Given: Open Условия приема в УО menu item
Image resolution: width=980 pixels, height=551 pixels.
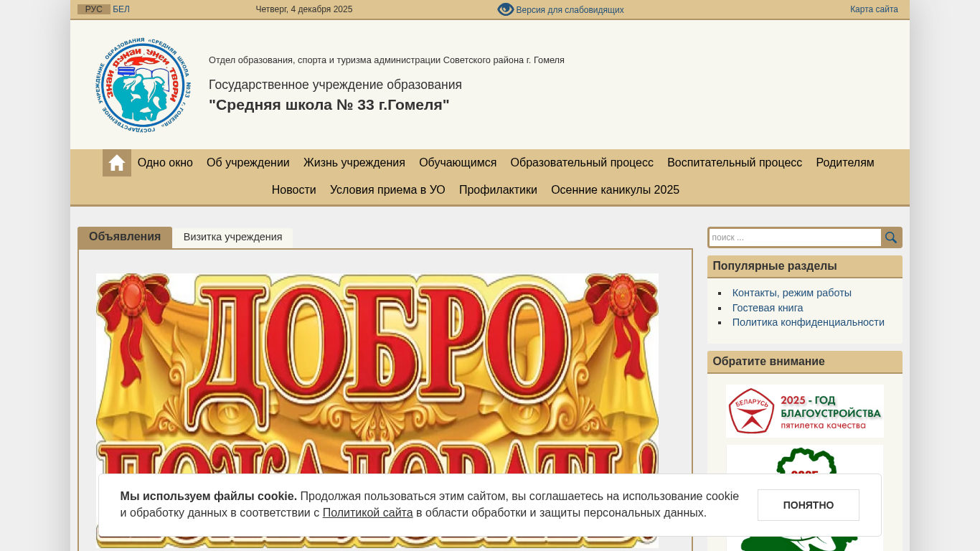Looking at the screenshot, I should tap(387, 190).
